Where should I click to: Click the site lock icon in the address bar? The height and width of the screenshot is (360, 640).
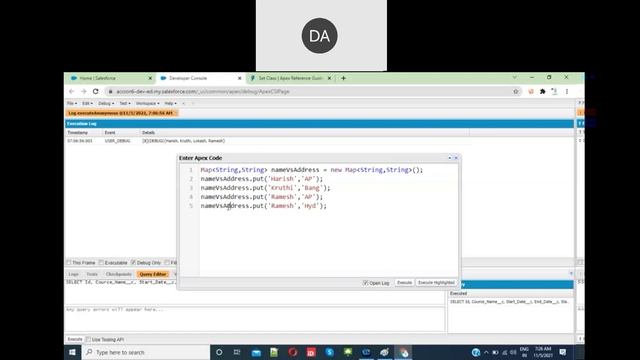(110, 91)
